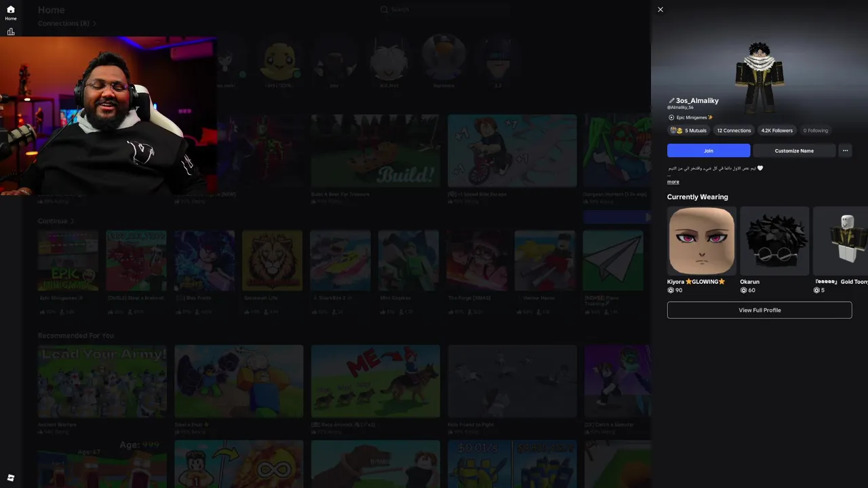Click the play icon next to Epic Minigames
Viewport: 868px width, 488px height.
[x=671, y=117]
